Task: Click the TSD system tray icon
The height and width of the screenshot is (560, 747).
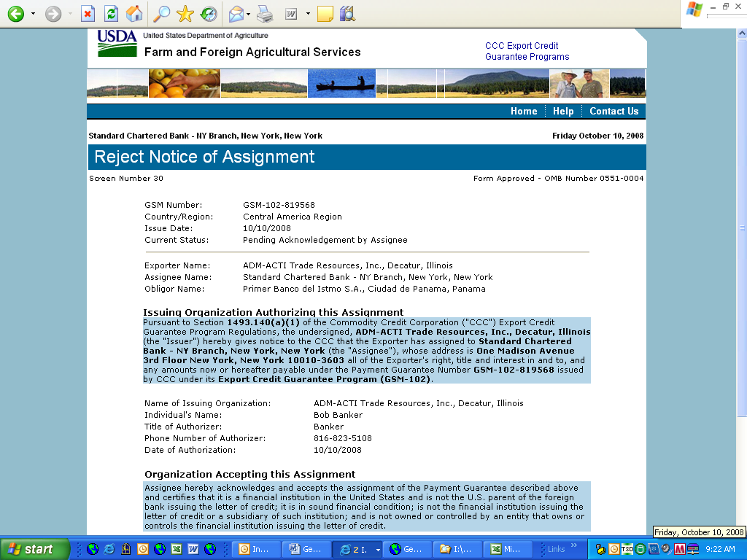Action: pos(627,549)
